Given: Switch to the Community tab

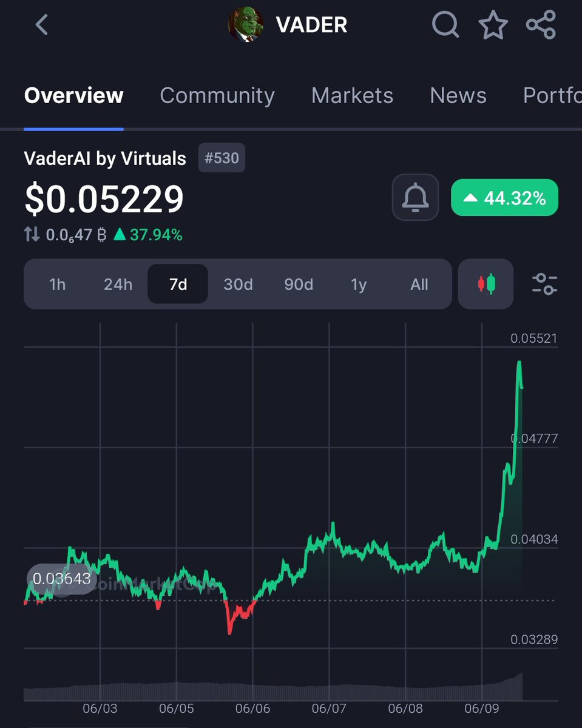Looking at the screenshot, I should [217, 95].
